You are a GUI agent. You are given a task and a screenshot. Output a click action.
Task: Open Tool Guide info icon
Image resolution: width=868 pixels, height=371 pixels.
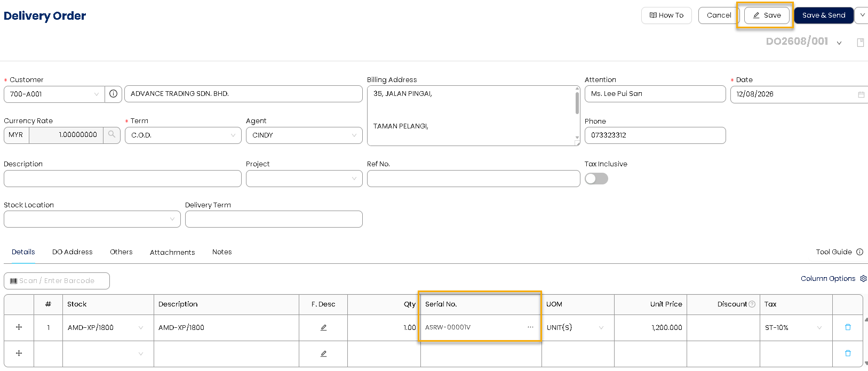click(x=859, y=252)
